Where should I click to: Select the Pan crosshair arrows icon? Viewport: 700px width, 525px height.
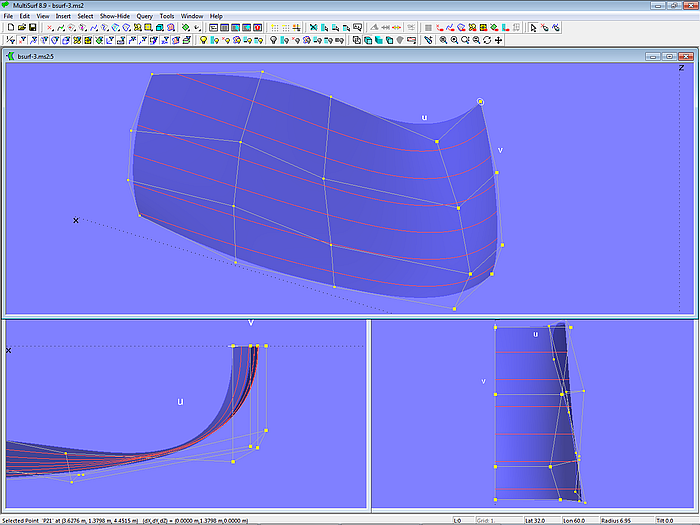499,40
